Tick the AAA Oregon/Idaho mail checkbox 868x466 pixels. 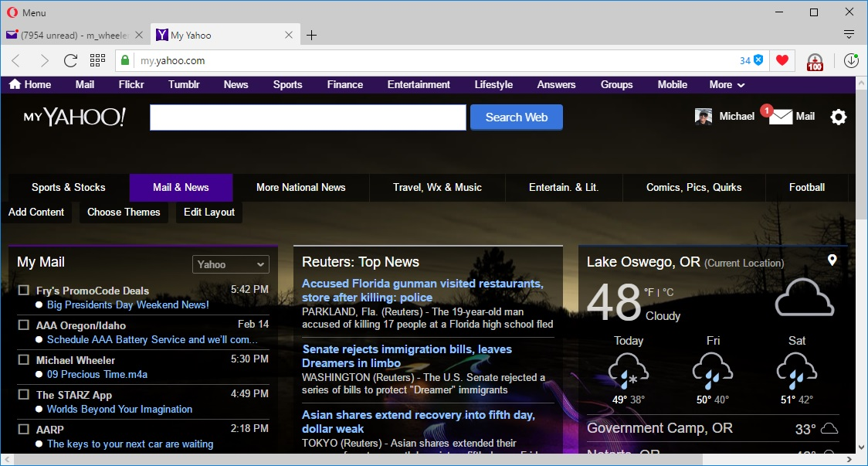pos(24,325)
